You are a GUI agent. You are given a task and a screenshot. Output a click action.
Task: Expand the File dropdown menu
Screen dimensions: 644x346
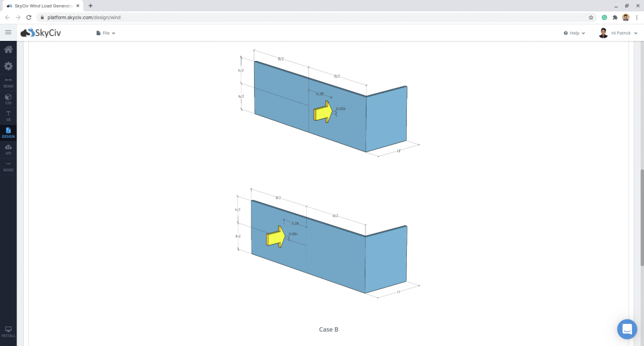[106, 33]
